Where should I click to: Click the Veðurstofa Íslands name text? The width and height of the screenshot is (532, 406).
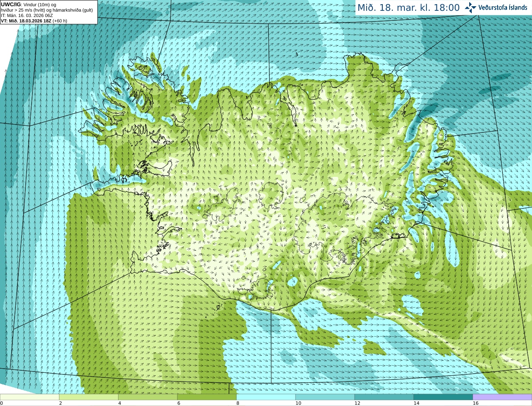[502, 7]
